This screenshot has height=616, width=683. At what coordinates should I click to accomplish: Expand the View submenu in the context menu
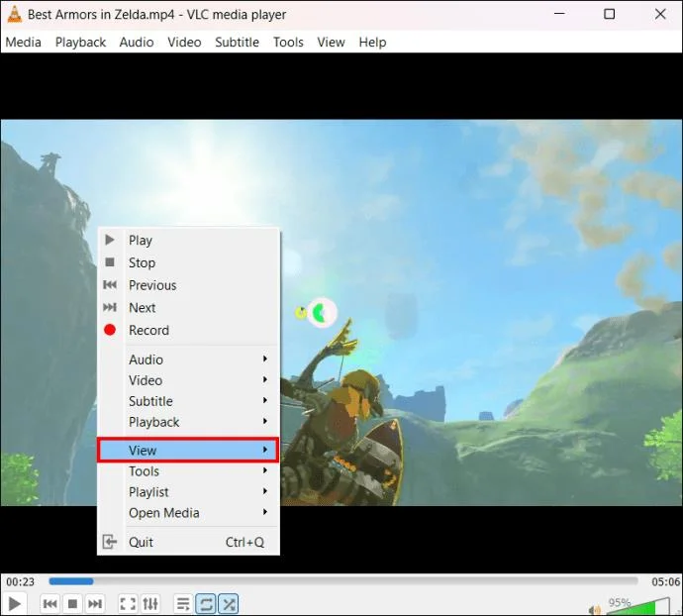click(x=188, y=450)
